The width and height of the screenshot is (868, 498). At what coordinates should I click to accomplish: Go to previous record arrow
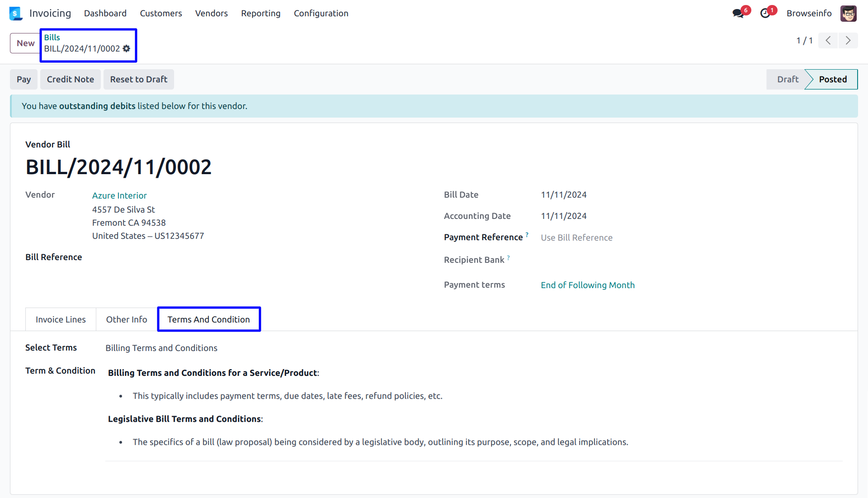828,40
